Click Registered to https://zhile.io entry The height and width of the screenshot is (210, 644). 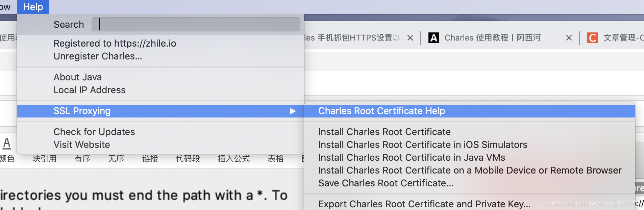point(160,43)
